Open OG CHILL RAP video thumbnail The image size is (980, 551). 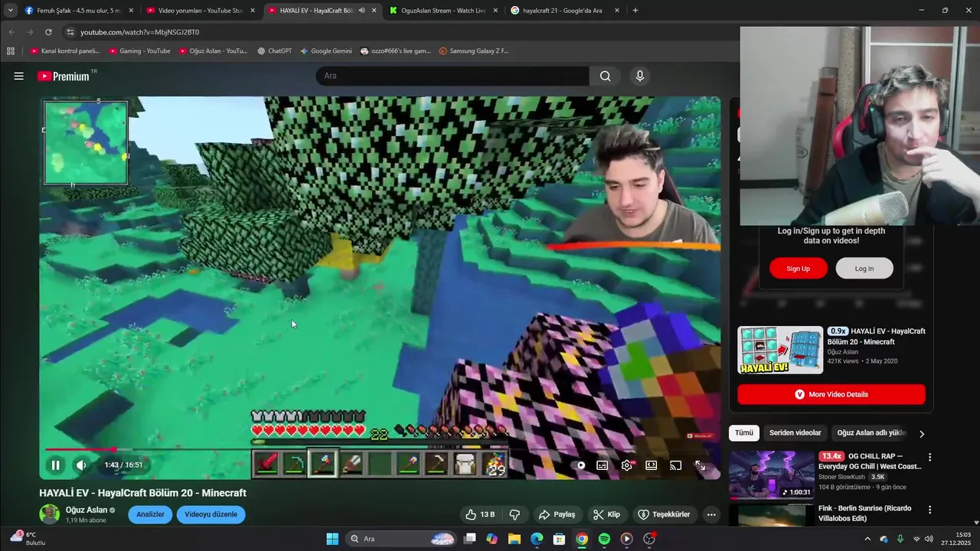[772, 474]
